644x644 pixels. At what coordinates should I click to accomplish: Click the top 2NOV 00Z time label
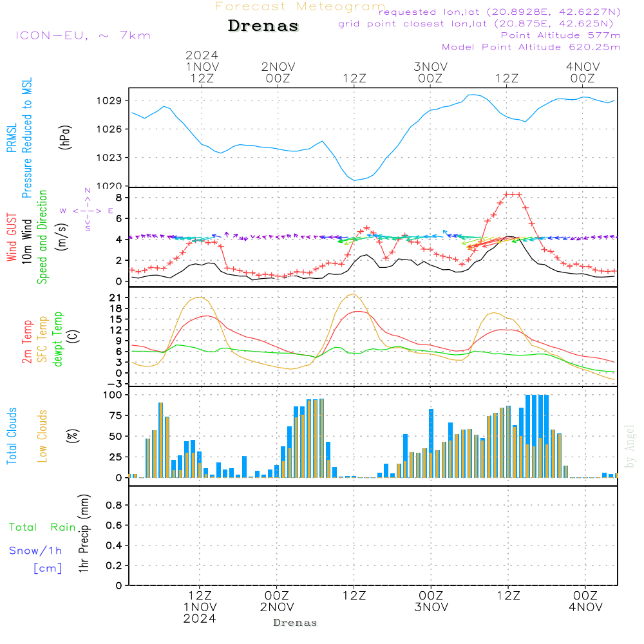click(278, 72)
